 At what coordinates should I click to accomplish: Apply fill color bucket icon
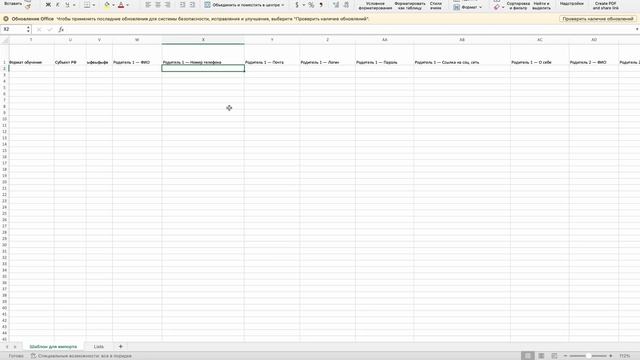(107, 5)
